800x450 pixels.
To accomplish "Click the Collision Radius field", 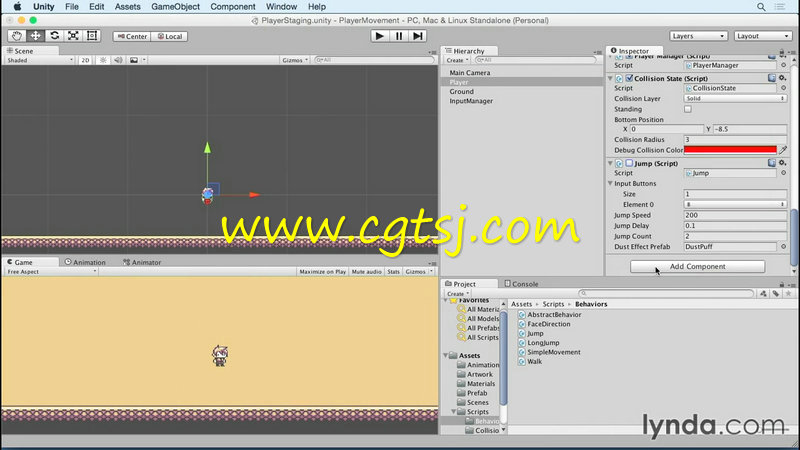I will click(735, 139).
